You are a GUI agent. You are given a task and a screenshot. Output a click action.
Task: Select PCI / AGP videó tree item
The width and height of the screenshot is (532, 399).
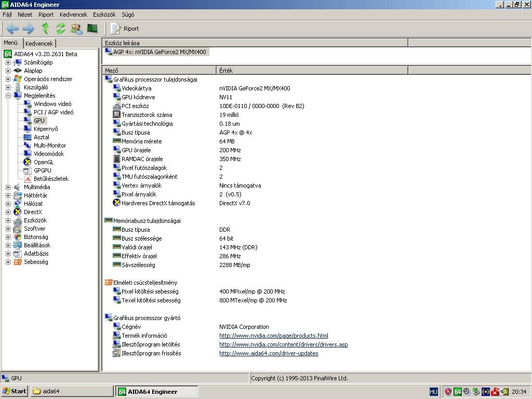(x=54, y=112)
